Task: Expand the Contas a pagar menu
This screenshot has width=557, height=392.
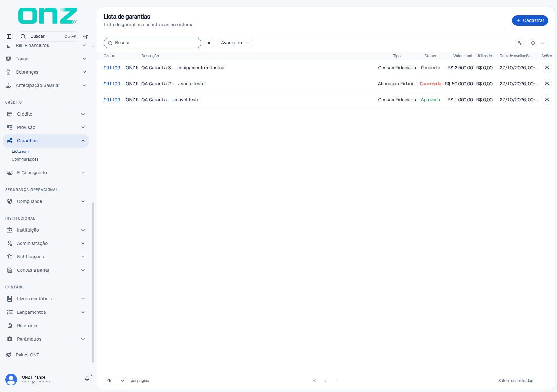Action: 46,270
